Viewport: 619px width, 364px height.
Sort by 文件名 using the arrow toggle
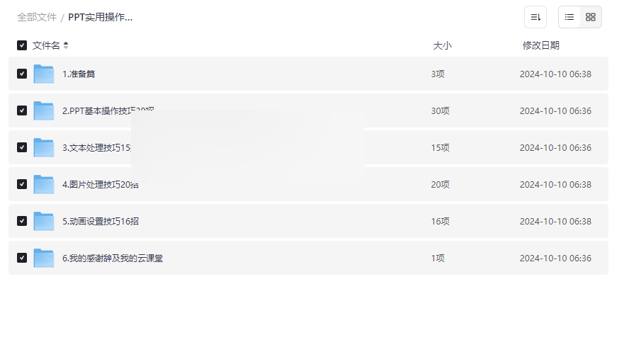click(66, 45)
